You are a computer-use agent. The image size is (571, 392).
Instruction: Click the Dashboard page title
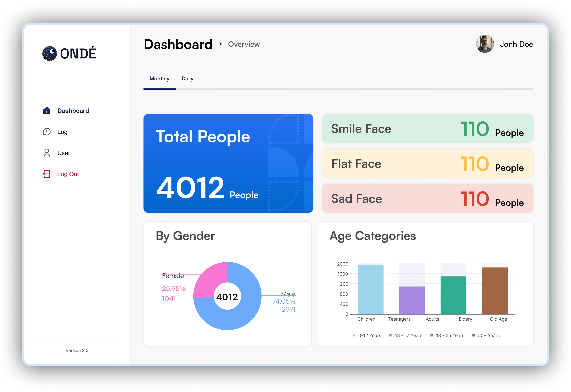pos(178,44)
